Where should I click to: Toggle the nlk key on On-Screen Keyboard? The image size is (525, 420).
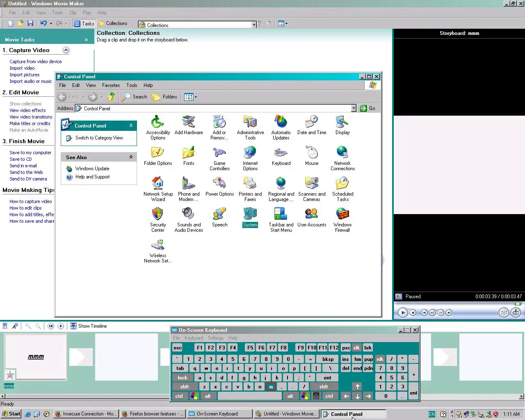(380, 359)
